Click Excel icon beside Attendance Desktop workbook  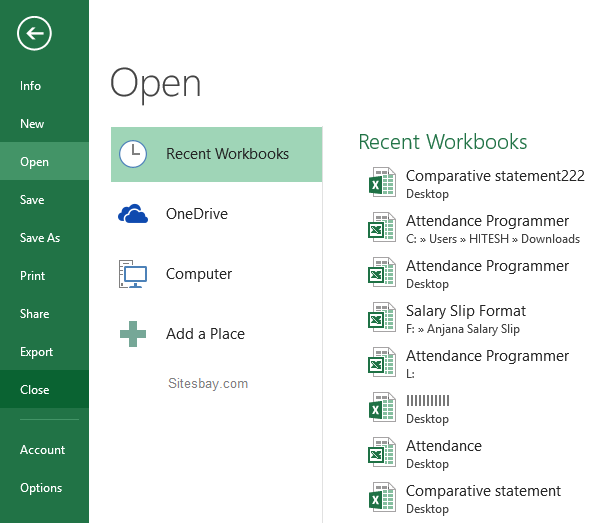click(382, 452)
